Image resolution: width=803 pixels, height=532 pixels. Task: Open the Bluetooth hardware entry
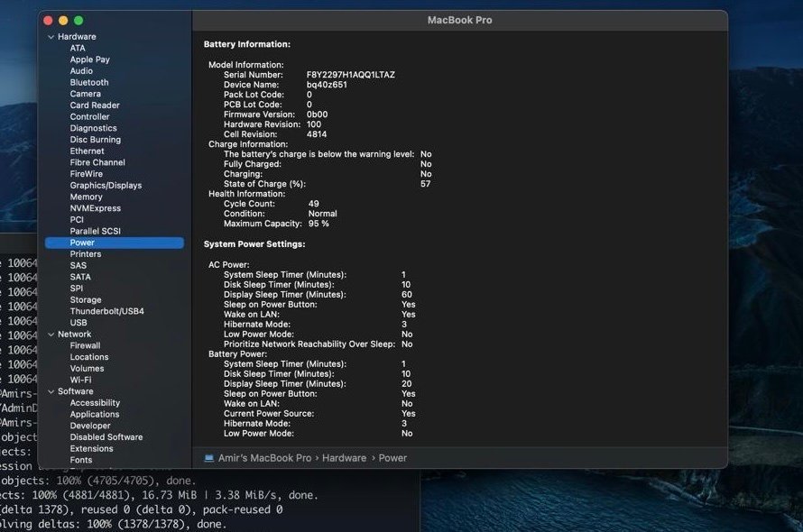coord(89,82)
